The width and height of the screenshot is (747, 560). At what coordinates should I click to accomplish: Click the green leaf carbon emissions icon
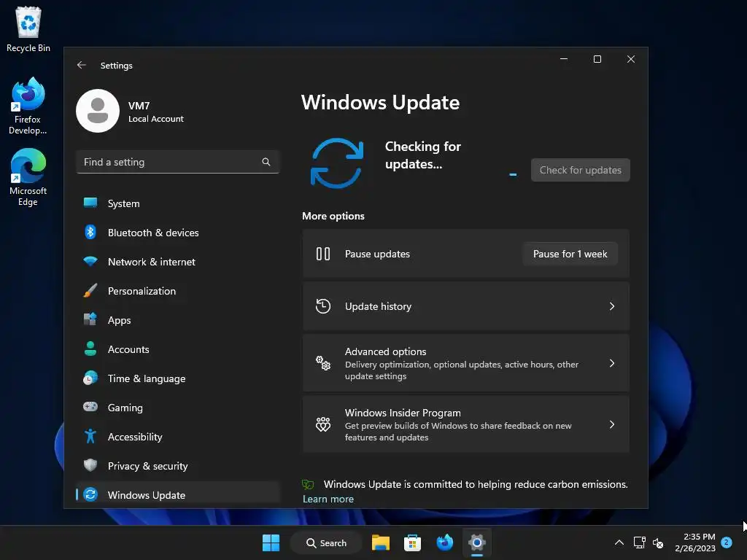(x=309, y=485)
